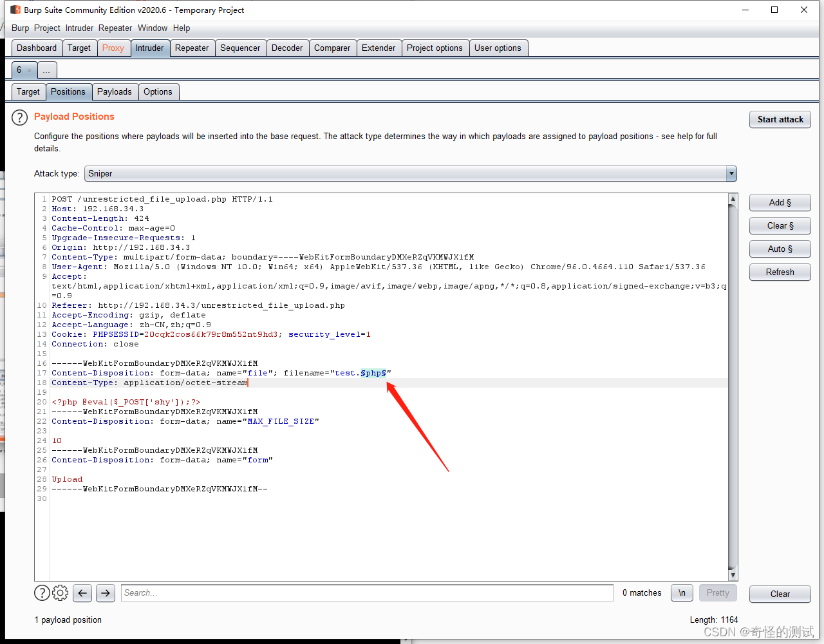
Task: Switch to the Comparer tab
Action: pos(332,48)
